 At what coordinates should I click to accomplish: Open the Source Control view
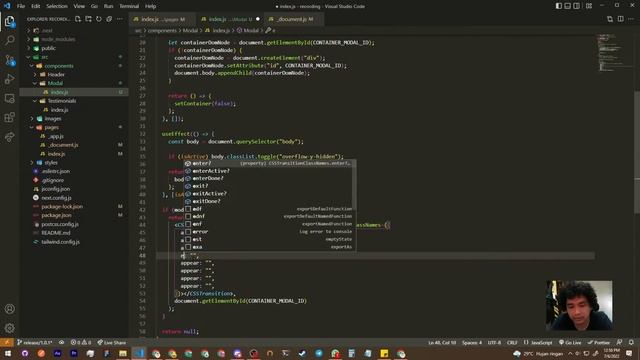tap(10, 60)
